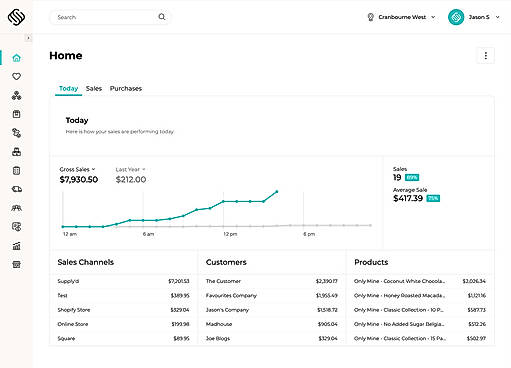Switch to the Purchases tab

(126, 88)
